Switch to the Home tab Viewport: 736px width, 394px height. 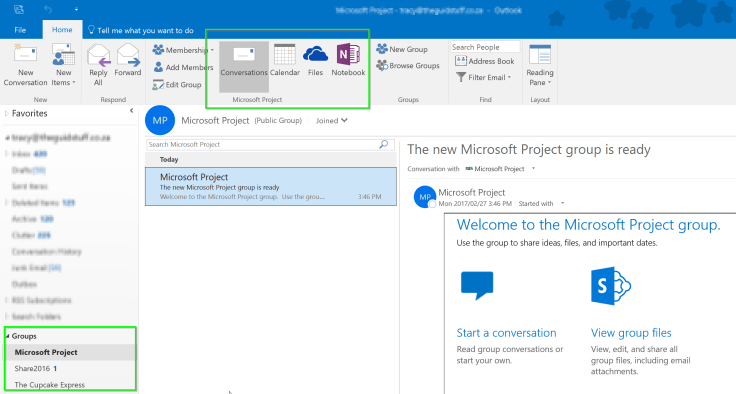tap(62, 30)
